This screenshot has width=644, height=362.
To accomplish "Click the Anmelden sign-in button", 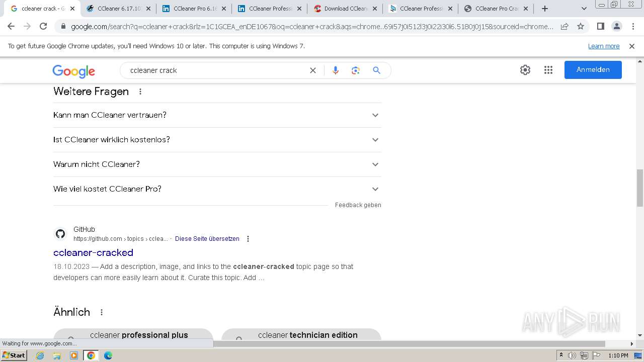I will click(593, 70).
